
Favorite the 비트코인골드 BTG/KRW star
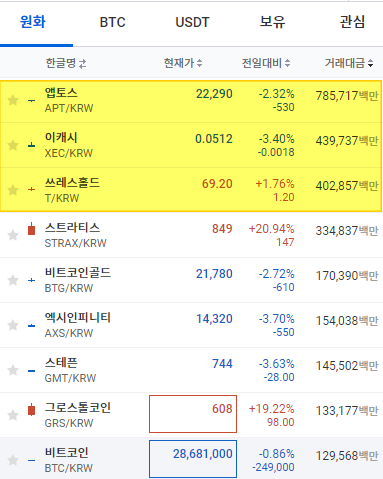click(13, 280)
